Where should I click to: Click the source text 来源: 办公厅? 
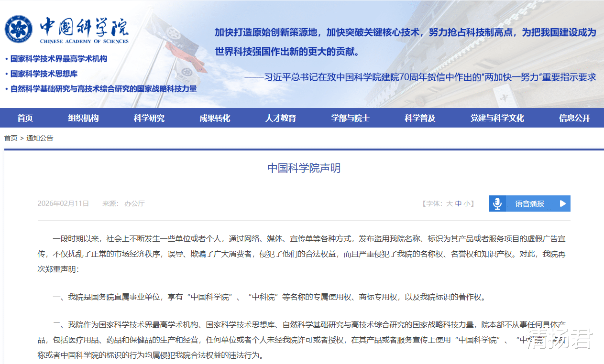click(123, 203)
